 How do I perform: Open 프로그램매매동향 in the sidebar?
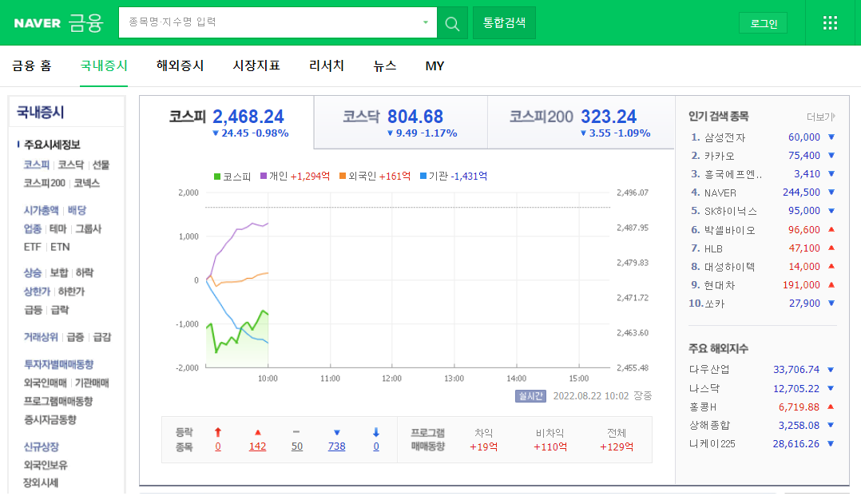pos(58,401)
